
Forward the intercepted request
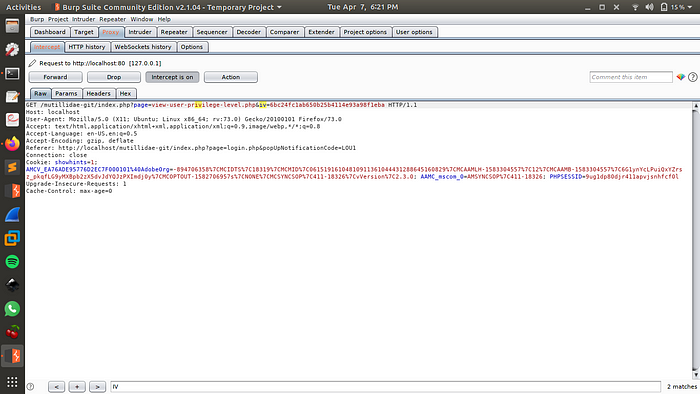click(55, 77)
